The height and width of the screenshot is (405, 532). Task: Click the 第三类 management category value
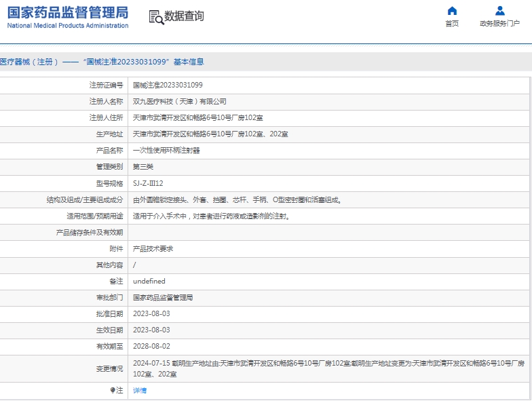[x=142, y=167]
